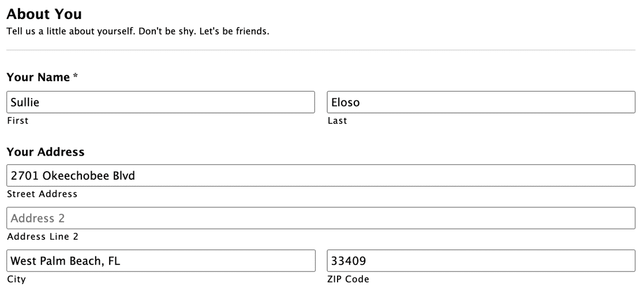Focus the City field with West Palm Beach

click(161, 260)
